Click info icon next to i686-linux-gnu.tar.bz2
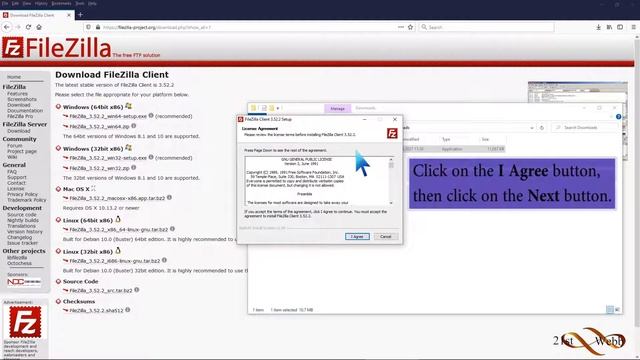 point(164,260)
